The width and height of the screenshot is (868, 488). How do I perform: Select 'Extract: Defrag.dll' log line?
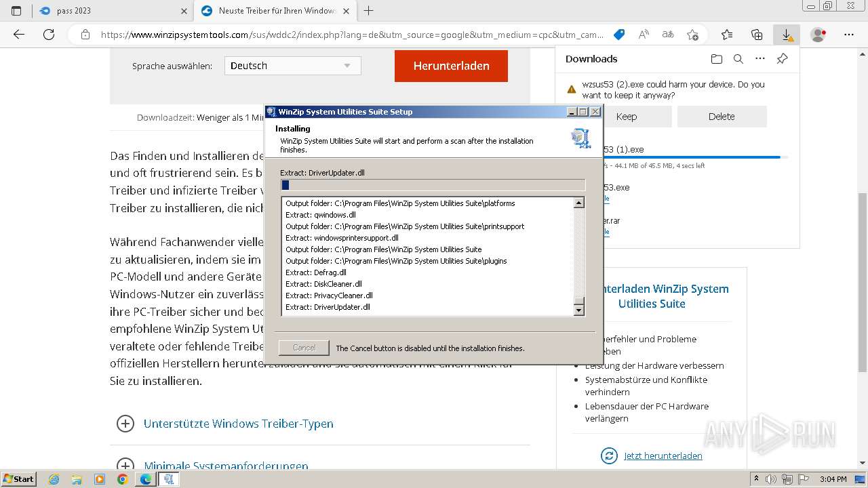click(x=316, y=272)
